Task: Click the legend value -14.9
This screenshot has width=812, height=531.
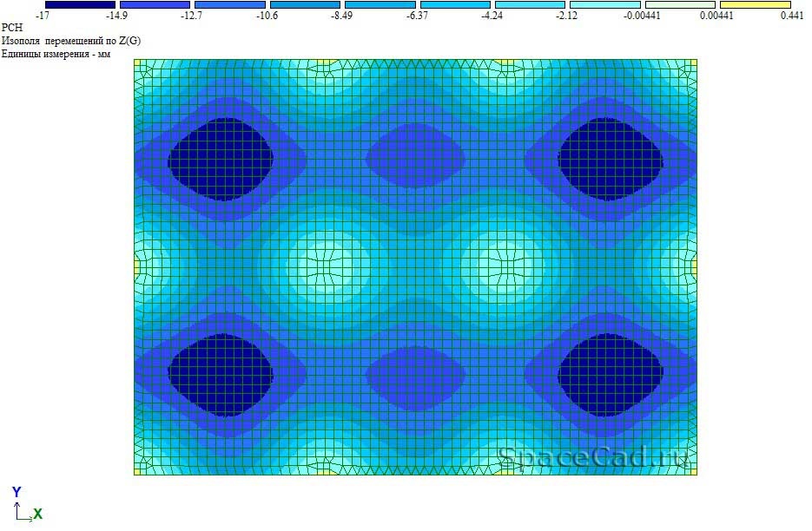Action: coord(116,16)
